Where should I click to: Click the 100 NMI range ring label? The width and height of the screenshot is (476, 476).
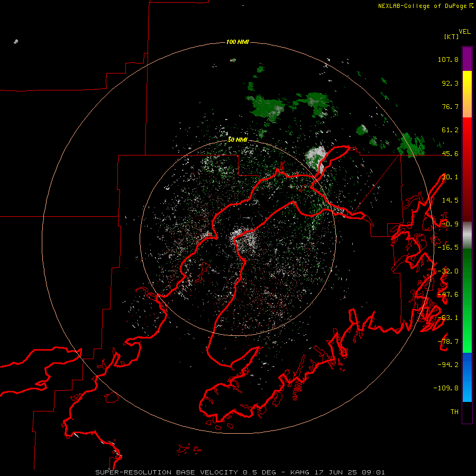237,42
